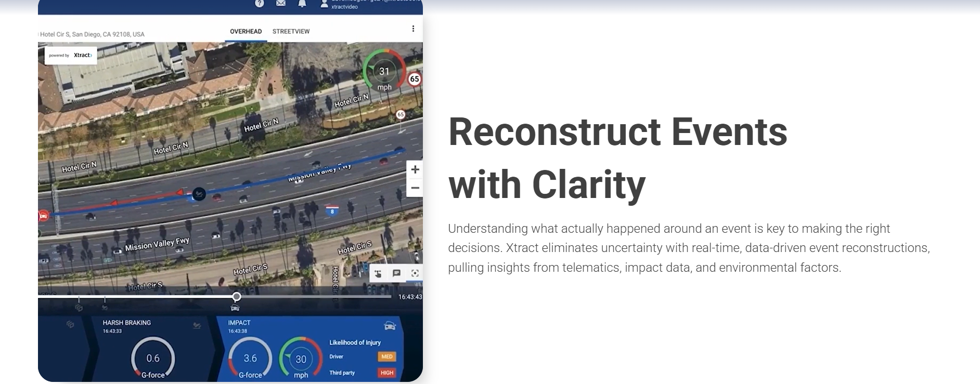Open the map comment annotation tool
Image resolution: width=980 pixels, height=384 pixels.
(396, 273)
